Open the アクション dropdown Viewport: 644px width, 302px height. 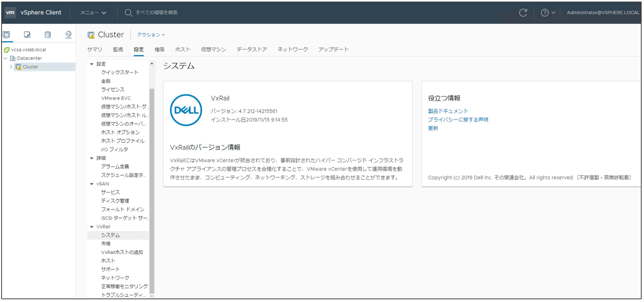(x=151, y=35)
